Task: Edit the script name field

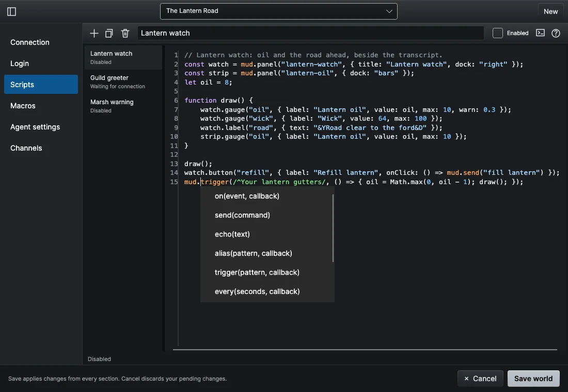Action: 310,33
